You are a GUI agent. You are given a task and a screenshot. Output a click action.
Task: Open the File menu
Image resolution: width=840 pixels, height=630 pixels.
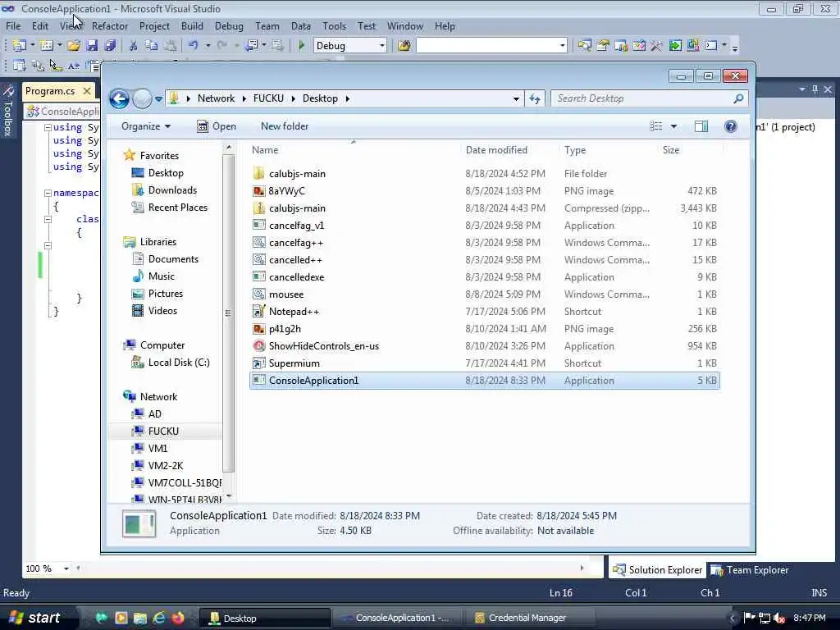tap(13, 25)
